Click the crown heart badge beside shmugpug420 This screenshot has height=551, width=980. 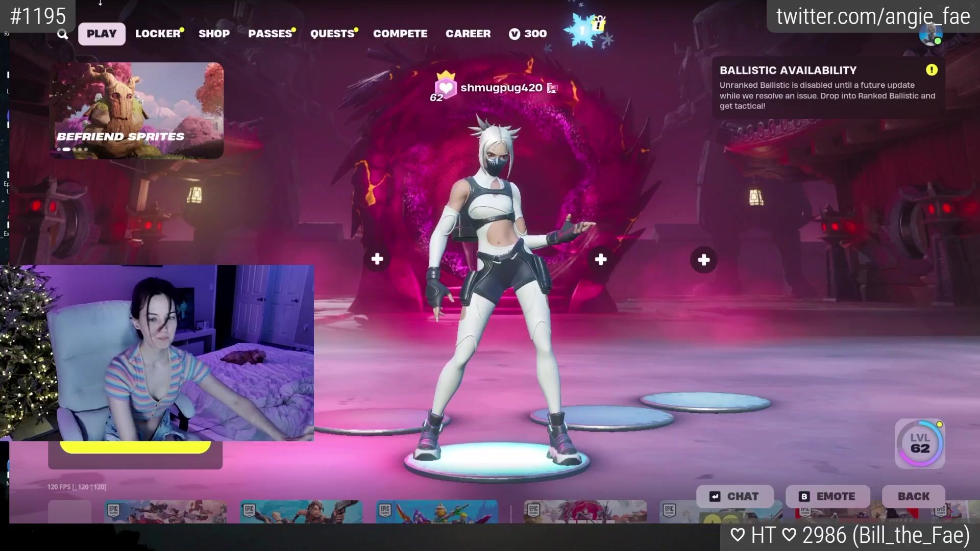[x=445, y=87]
